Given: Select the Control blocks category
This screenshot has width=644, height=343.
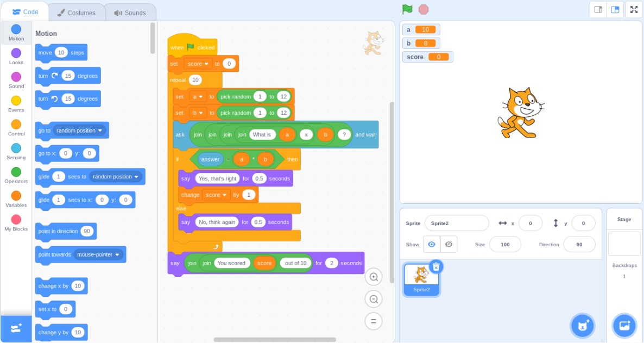Looking at the screenshot, I should (x=16, y=129).
